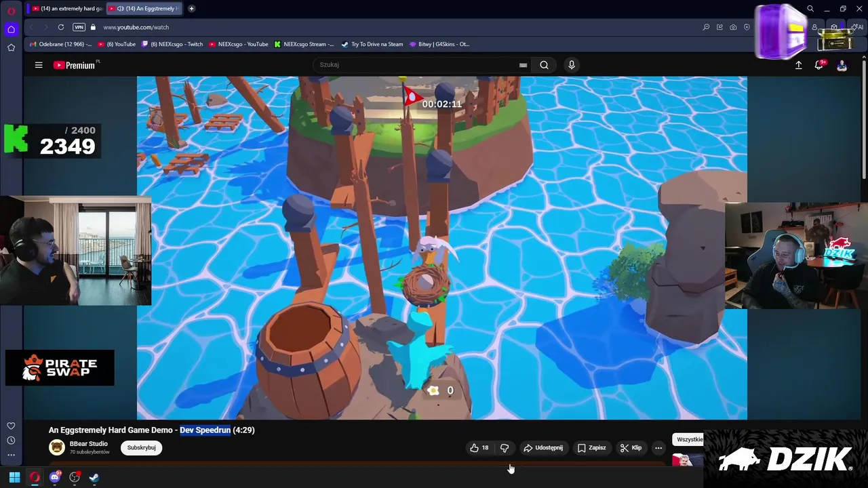The width and height of the screenshot is (868, 488).
Task: Expand Opera sidebar three-dot options
Action: [11, 455]
